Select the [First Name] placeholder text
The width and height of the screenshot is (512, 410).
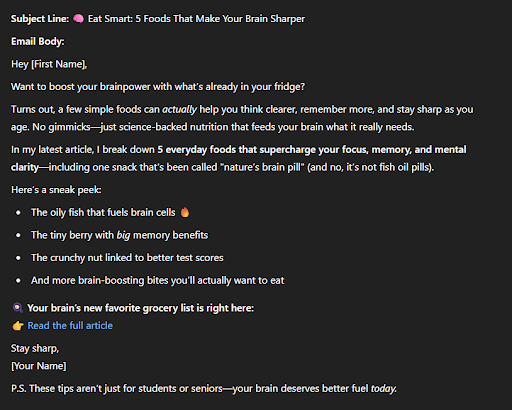coord(59,64)
